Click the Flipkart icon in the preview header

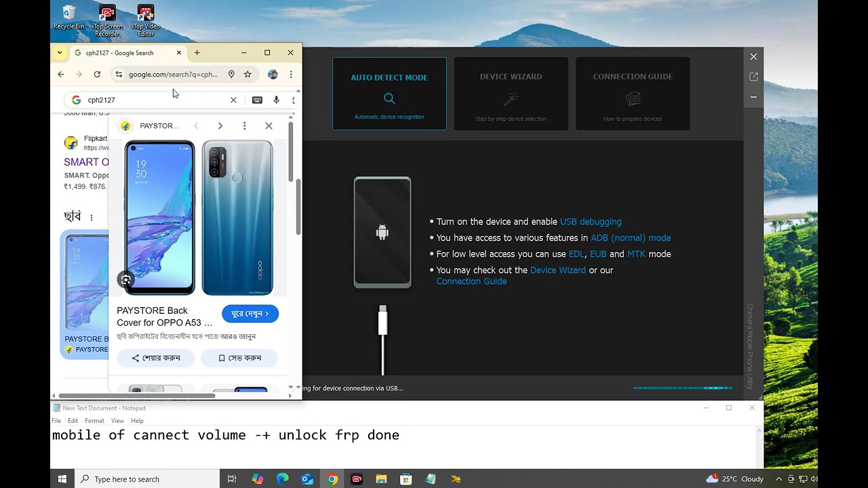[x=125, y=126]
